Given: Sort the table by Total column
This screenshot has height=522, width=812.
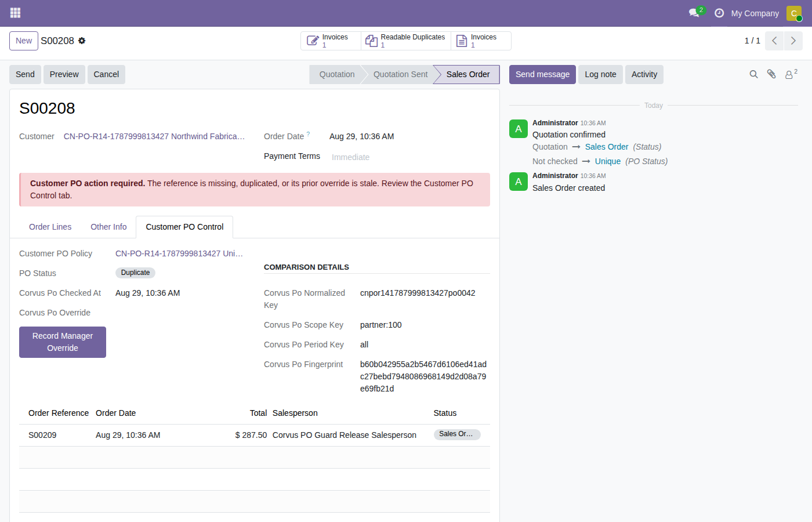Looking at the screenshot, I should tap(258, 413).
